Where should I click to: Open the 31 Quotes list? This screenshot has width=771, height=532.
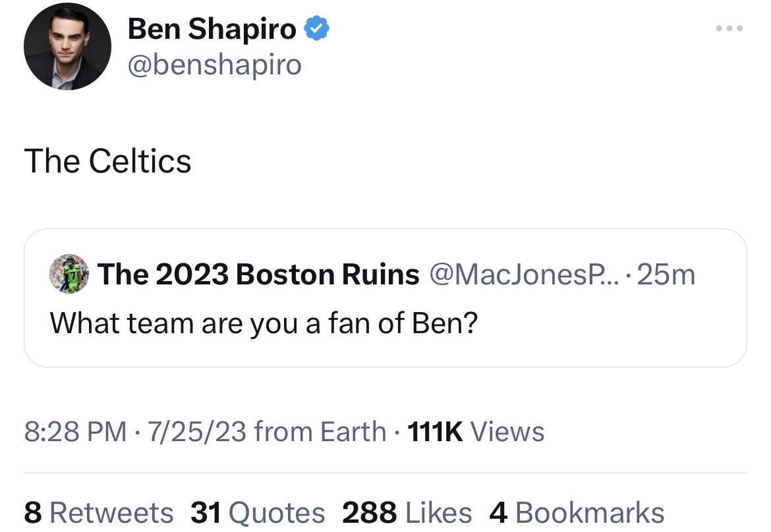pos(258,513)
